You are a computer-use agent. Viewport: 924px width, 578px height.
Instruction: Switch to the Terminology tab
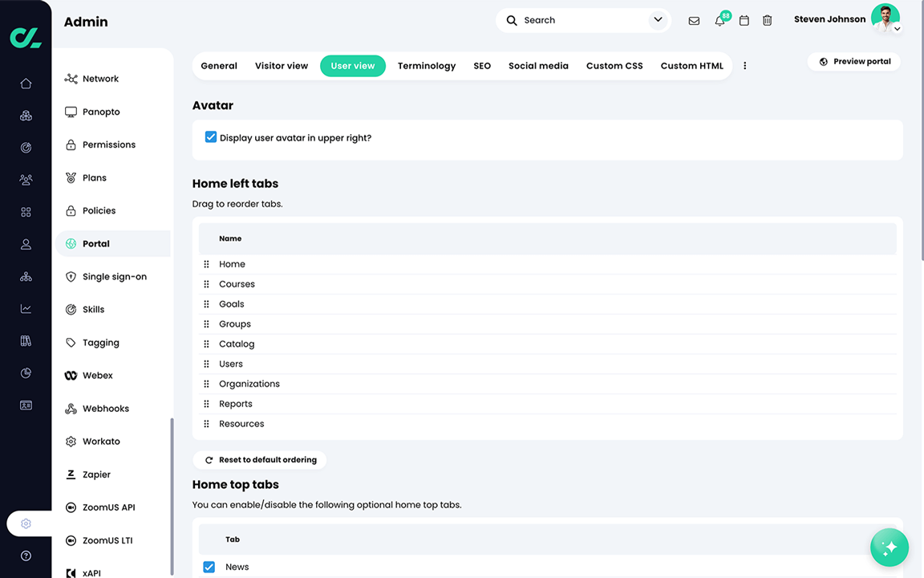pos(426,65)
